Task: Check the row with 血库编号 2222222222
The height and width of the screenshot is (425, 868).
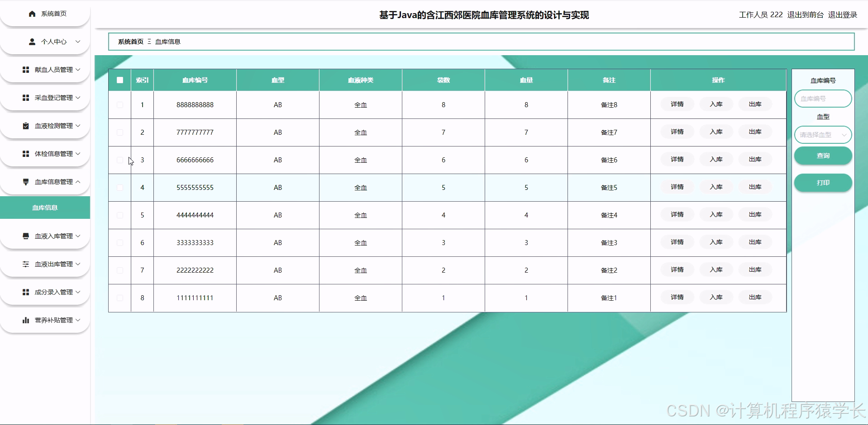Action: 120,270
